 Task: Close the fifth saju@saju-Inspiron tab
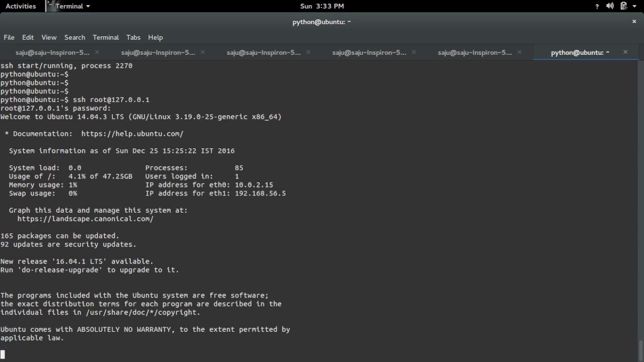[x=520, y=52]
